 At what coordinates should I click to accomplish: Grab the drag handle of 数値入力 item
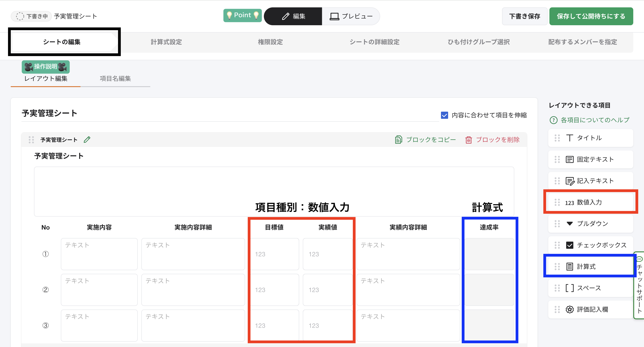(557, 203)
